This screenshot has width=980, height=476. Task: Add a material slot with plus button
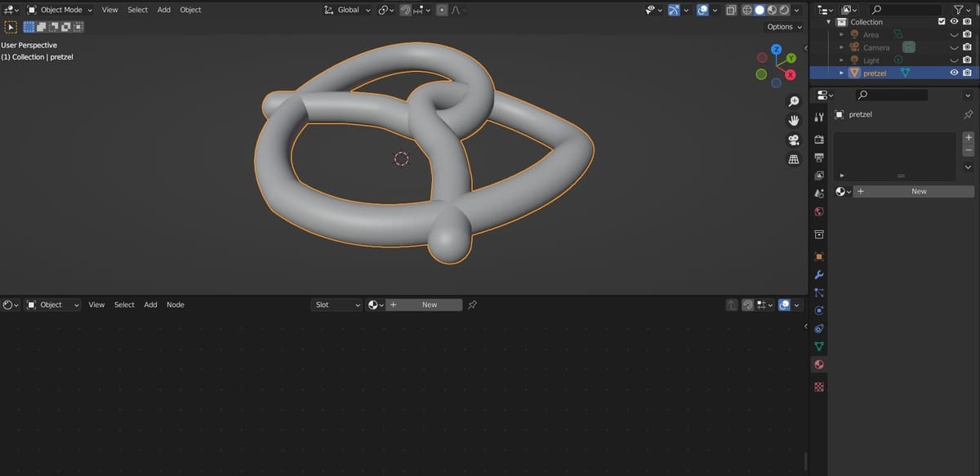pyautogui.click(x=969, y=137)
